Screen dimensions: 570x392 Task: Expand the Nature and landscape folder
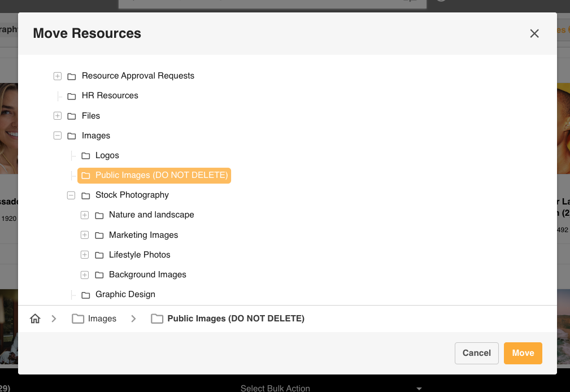pyautogui.click(x=85, y=215)
